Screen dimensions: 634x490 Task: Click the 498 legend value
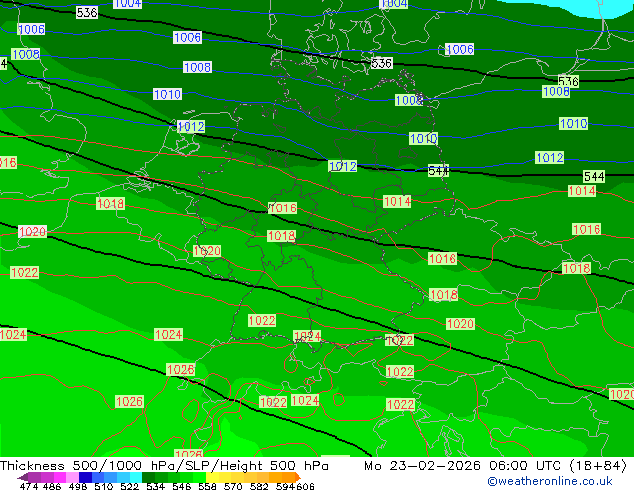(x=78, y=486)
